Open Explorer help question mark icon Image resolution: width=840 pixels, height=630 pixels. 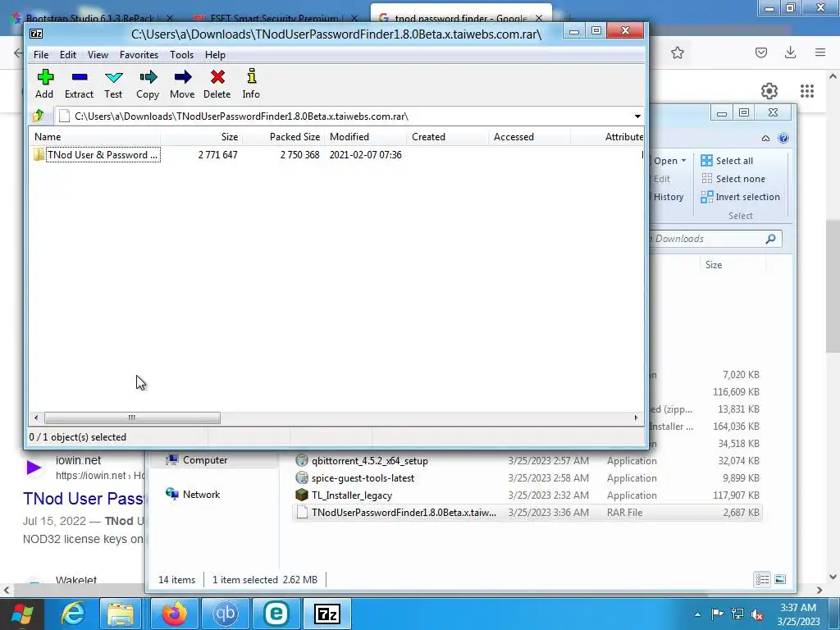pos(783,138)
